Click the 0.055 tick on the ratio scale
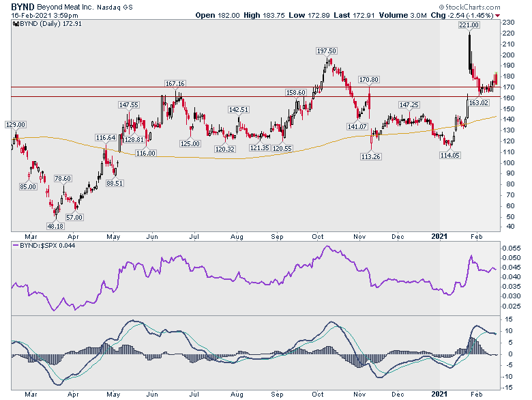532x400 pixels. [x=512, y=248]
